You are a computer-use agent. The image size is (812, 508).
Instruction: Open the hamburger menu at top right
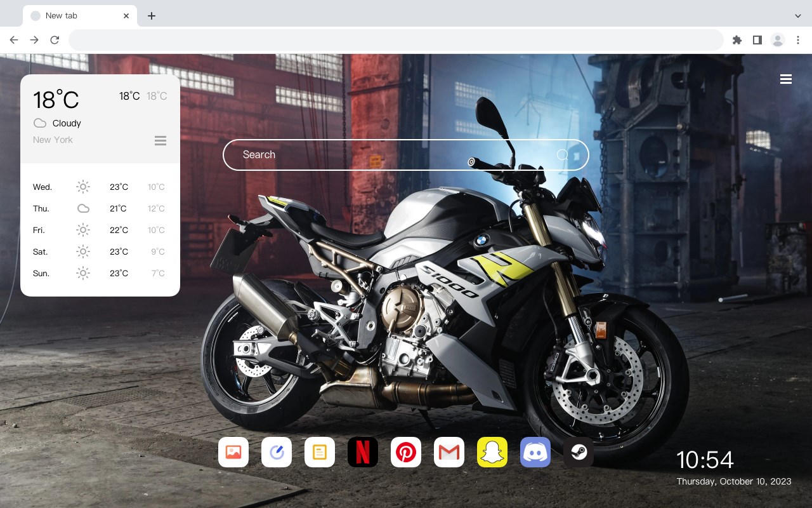(x=786, y=79)
